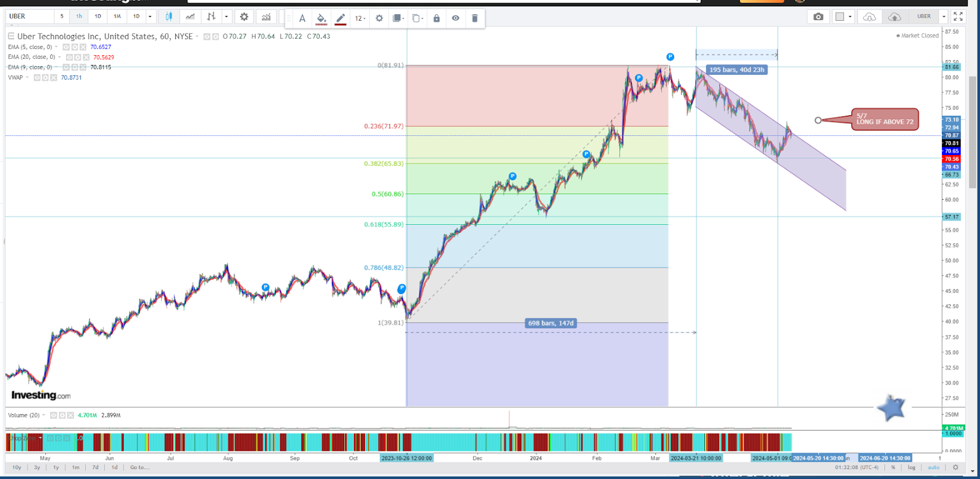Open the interval dropdown arrow
Screen dimensions: 980x479
150,17
